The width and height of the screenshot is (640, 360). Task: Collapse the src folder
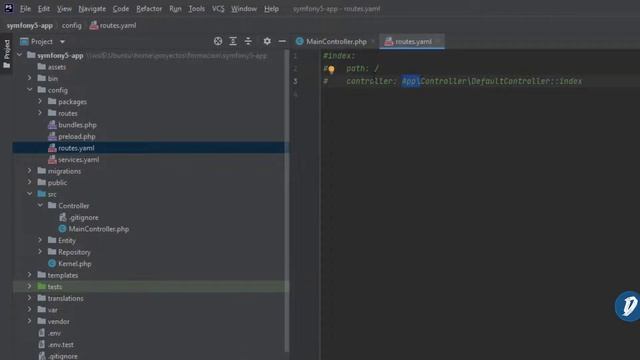(29, 194)
